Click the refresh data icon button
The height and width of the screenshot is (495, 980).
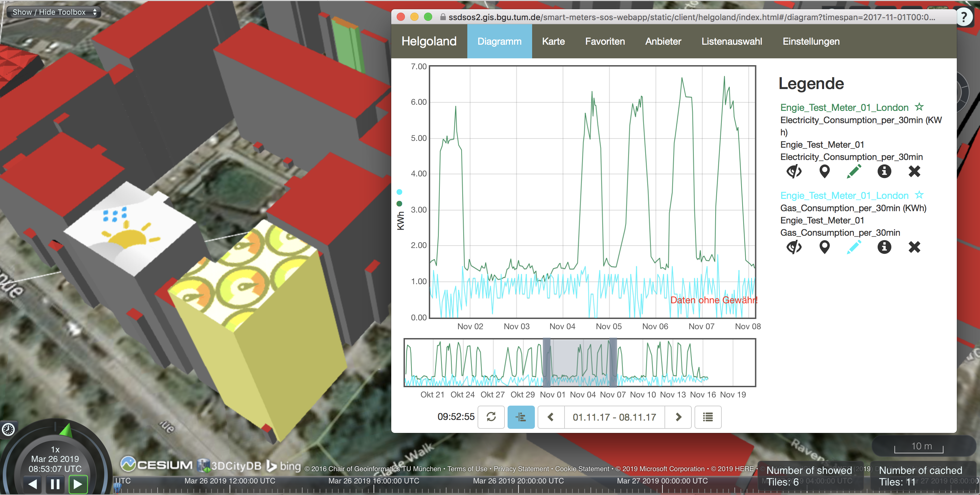click(491, 417)
